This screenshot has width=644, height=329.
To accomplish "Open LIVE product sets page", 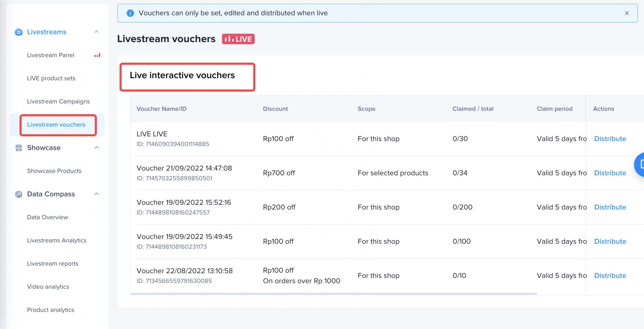I will click(51, 78).
